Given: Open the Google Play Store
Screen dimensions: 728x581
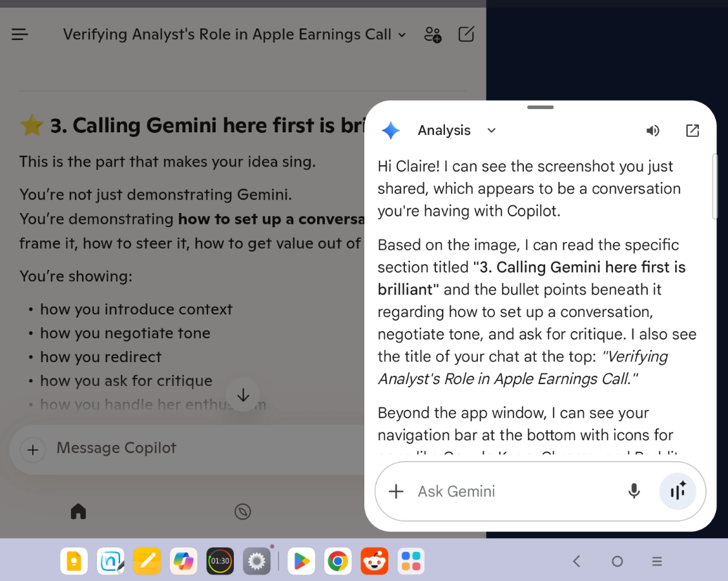Looking at the screenshot, I should click(301, 561).
